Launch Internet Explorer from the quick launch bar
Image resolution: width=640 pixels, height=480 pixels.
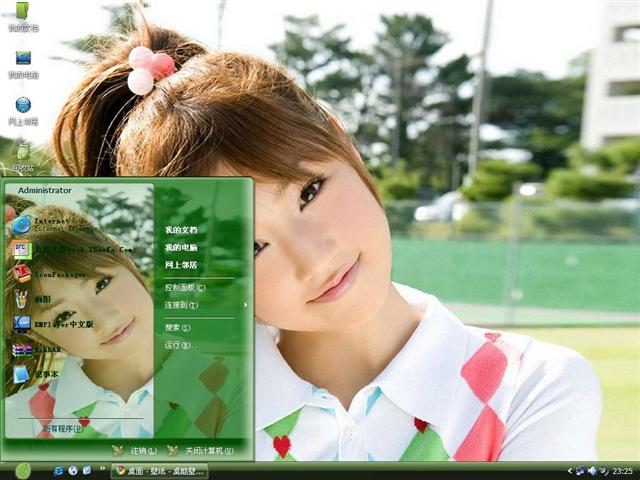(x=58, y=471)
